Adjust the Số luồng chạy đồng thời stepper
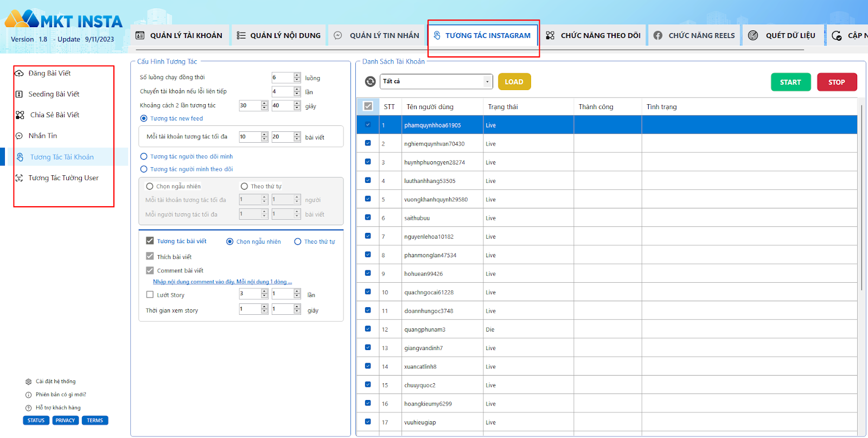 tap(297, 78)
